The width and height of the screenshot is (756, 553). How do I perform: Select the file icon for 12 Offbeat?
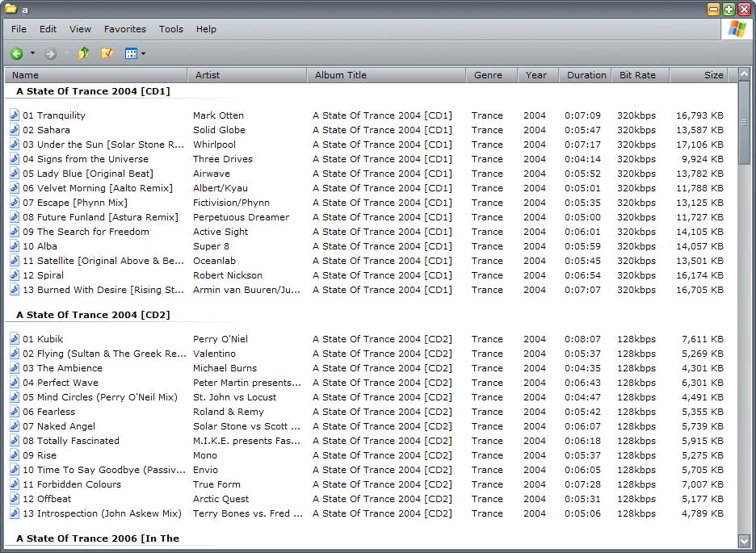point(15,499)
